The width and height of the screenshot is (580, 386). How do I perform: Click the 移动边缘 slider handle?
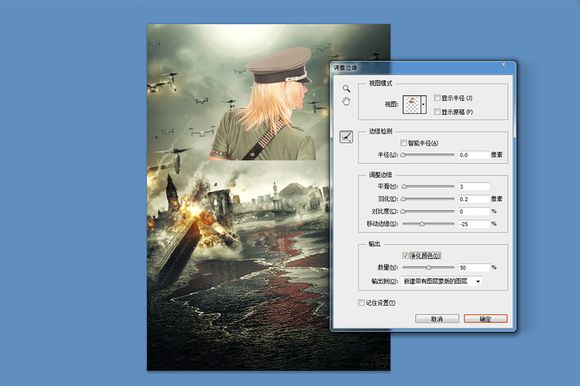(x=422, y=224)
